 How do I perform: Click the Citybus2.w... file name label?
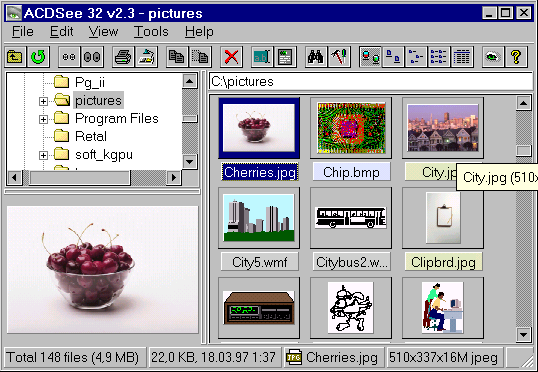[351, 262]
